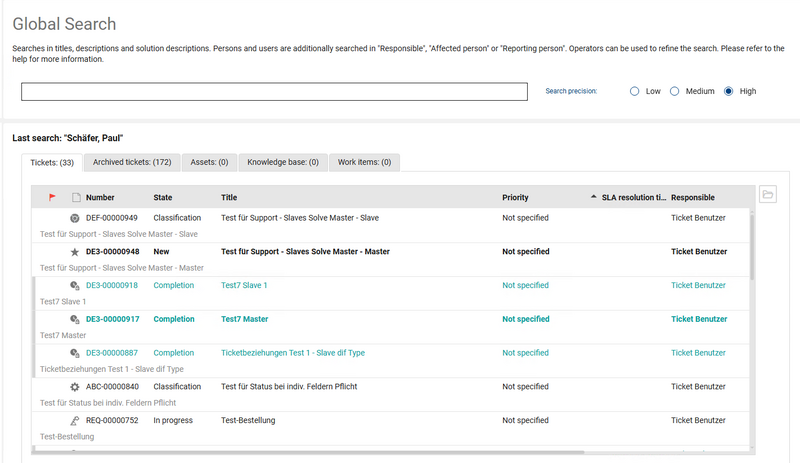
Task: Click into the Global Search text field
Action: pyautogui.click(x=274, y=92)
